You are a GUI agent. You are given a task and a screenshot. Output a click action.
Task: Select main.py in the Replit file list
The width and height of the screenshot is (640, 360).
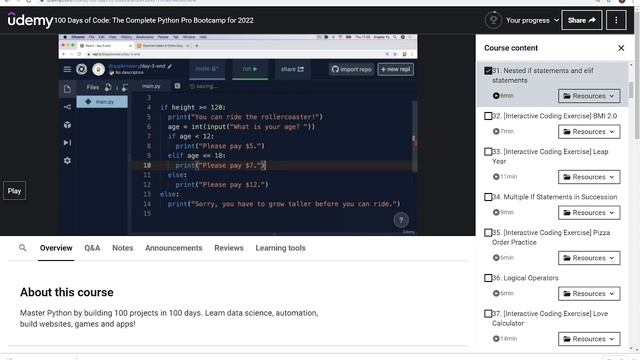click(x=102, y=102)
